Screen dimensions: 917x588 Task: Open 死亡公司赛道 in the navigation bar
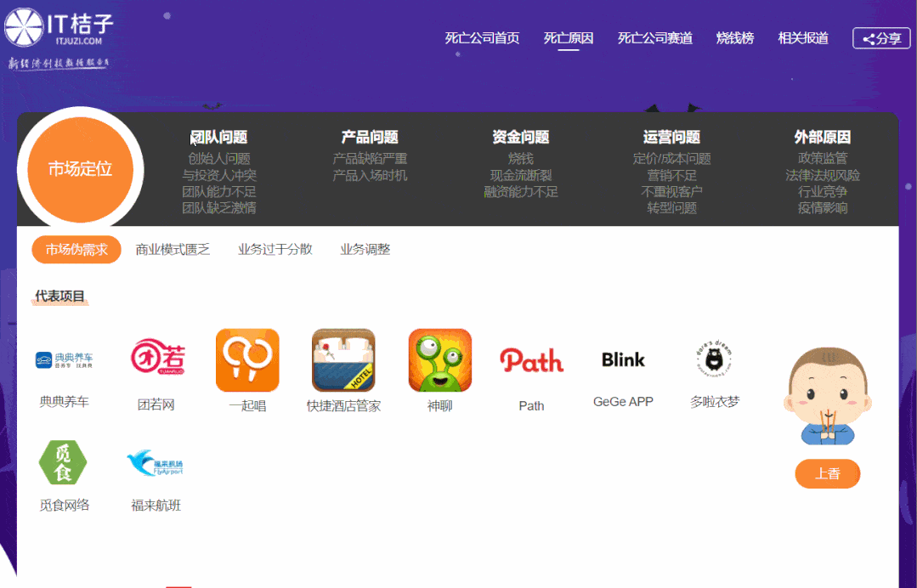click(654, 38)
